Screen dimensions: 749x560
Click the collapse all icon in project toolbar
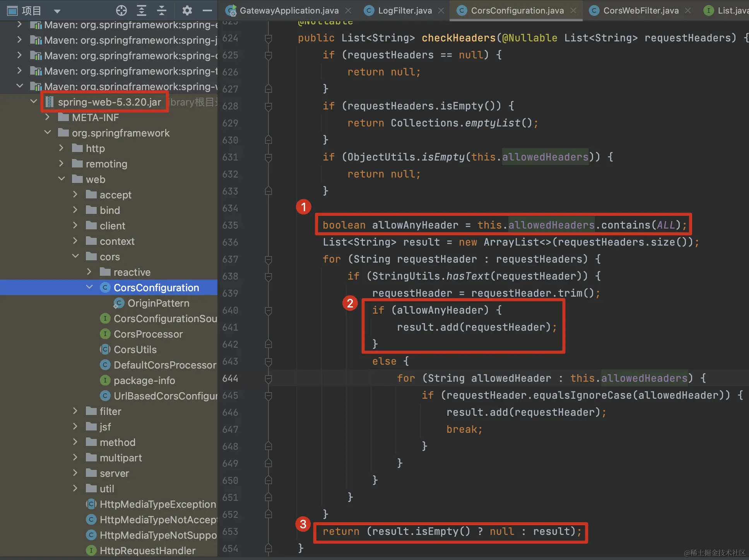click(x=162, y=10)
